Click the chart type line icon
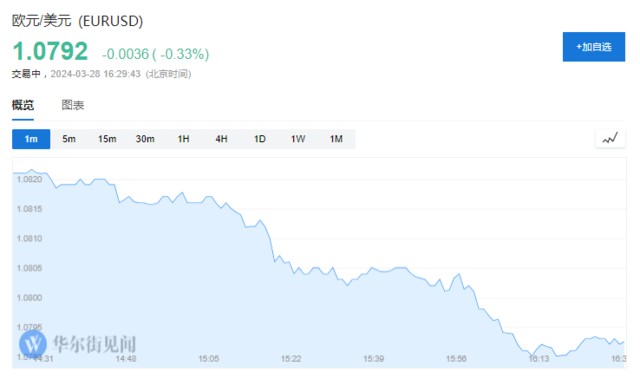Screen dimensions: 640x379 click(610, 138)
